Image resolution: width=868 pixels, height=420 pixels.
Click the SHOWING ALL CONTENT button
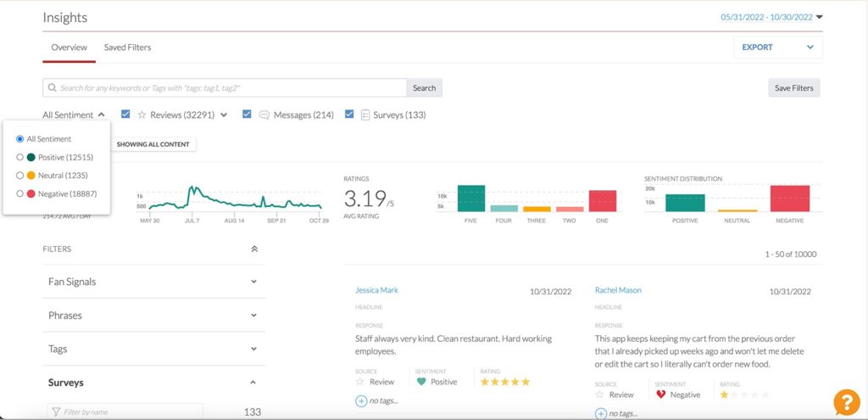(153, 144)
